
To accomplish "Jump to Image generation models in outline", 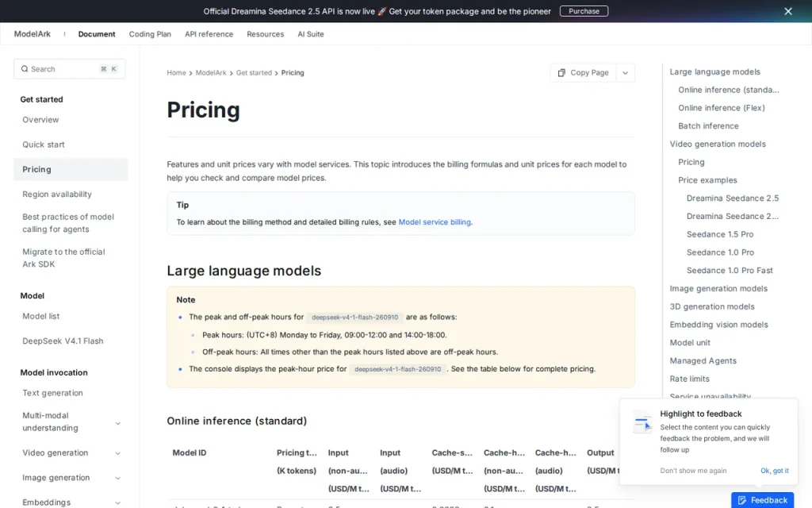I will (718, 289).
